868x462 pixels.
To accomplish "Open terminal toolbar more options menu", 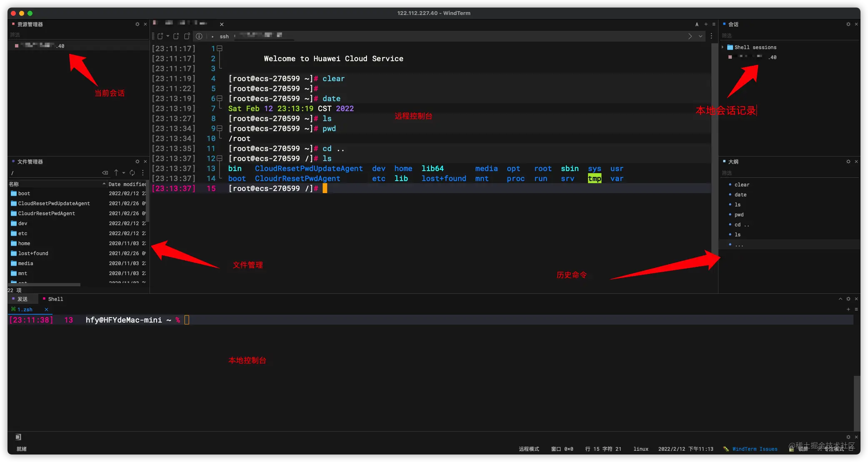I will [x=711, y=36].
